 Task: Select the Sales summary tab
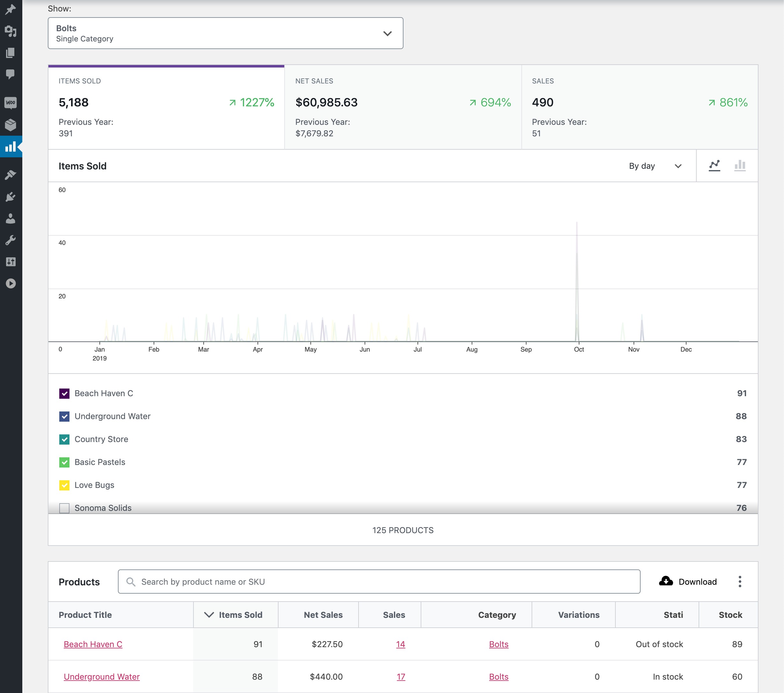pyautogui.click(x=639, y=107)
